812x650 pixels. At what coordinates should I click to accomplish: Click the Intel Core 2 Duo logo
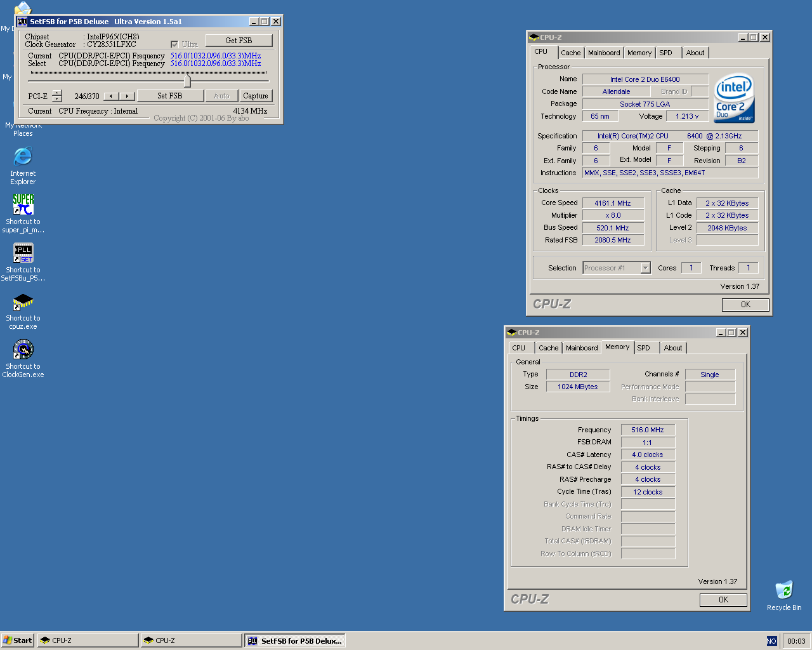pyautogui.click(x=734, y=98)
